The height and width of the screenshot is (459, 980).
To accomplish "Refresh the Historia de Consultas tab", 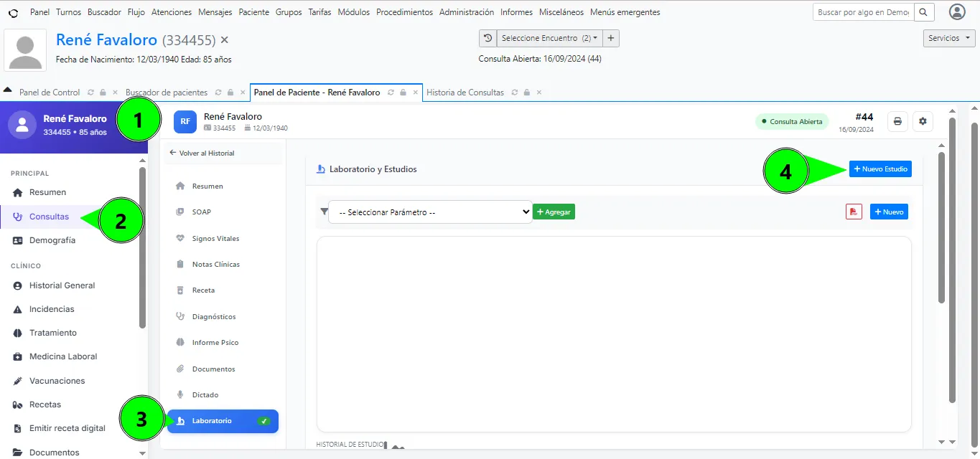I will pyautogui.click(x=515, y=93).
